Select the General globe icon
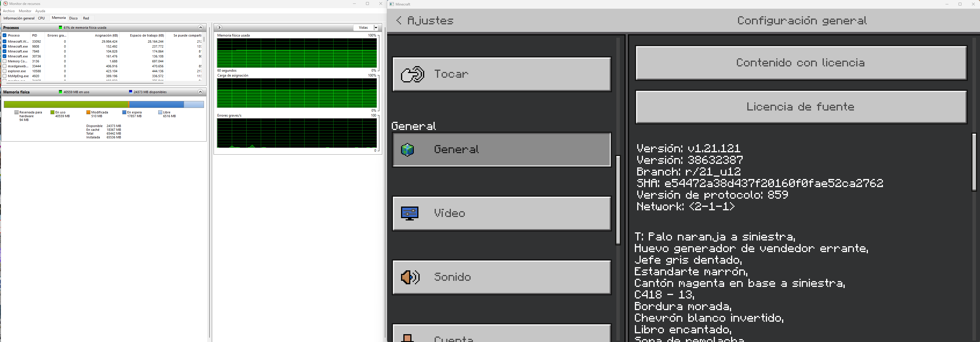This screenshot has height=342, width=980. tap(407, 150)
